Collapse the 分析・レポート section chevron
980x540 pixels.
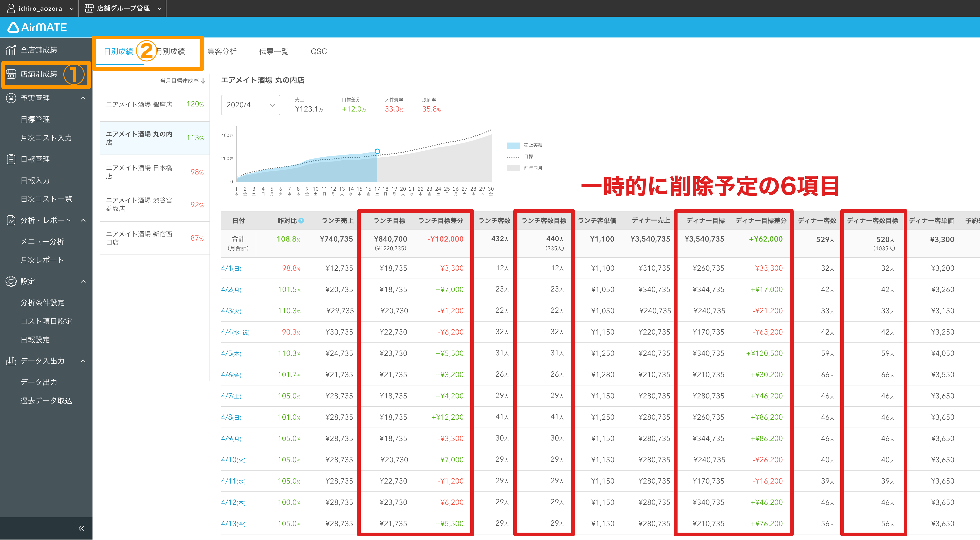(83, 220)
